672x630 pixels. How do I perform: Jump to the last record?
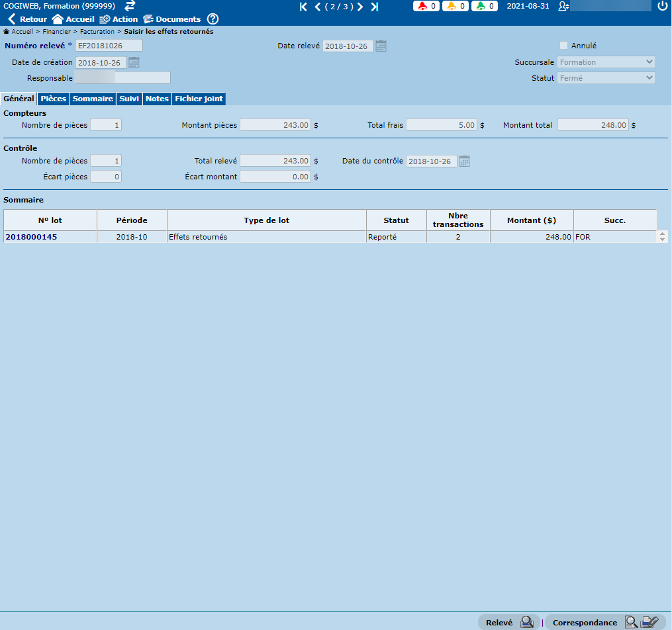pyautogui.click(x=375, y=7)
